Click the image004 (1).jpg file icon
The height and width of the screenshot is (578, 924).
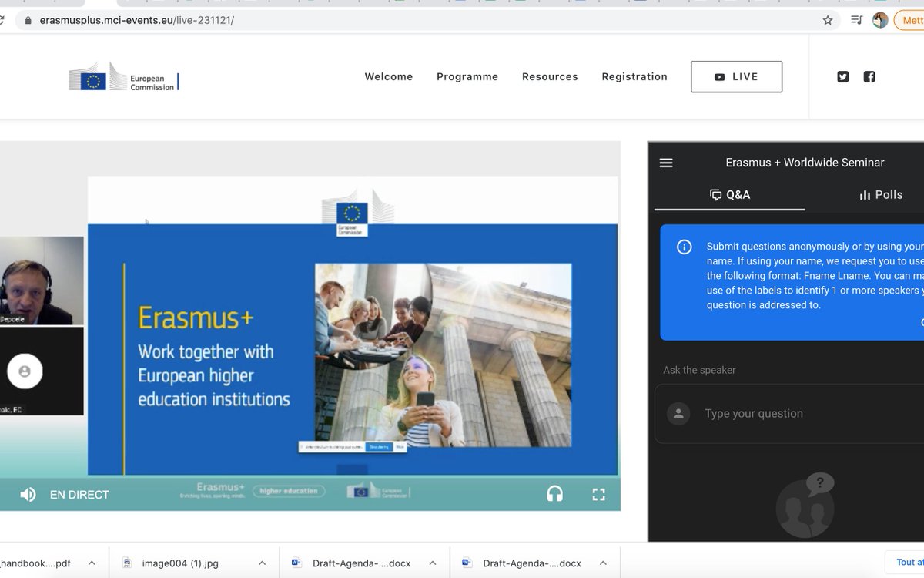coord(128,563)
